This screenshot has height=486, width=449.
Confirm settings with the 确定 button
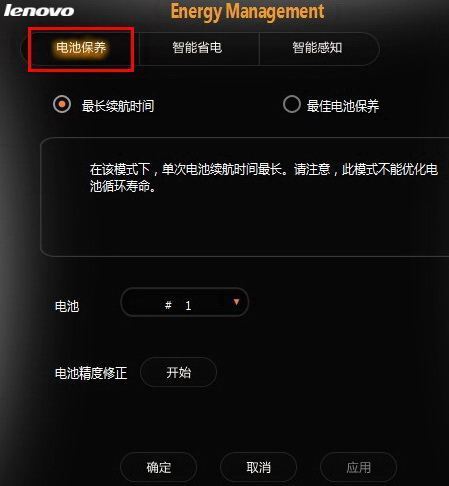[x=159, y=467]
